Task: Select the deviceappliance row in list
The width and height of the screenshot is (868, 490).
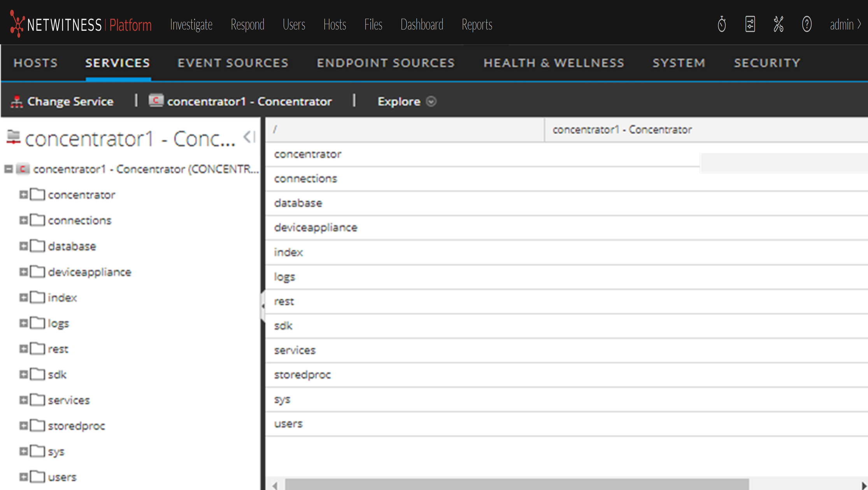Action: [x=316, y=227]
